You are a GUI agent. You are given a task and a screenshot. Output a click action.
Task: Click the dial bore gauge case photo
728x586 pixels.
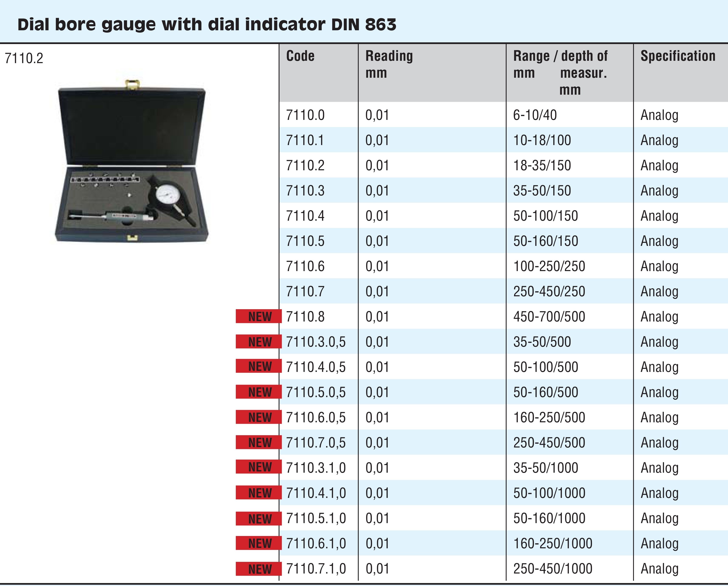[132, 162]
